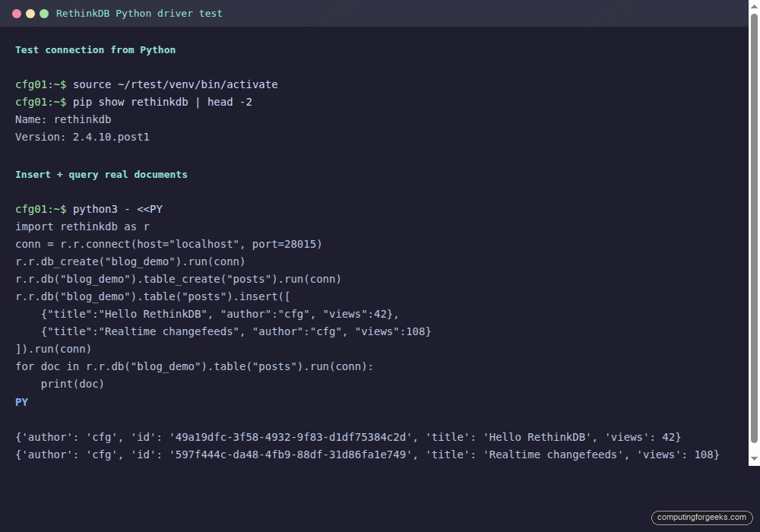Screen dimensions: 760x532
Task: Click the scrollbar up arrow
Action: pyautogui.click(x=754, y=7)
